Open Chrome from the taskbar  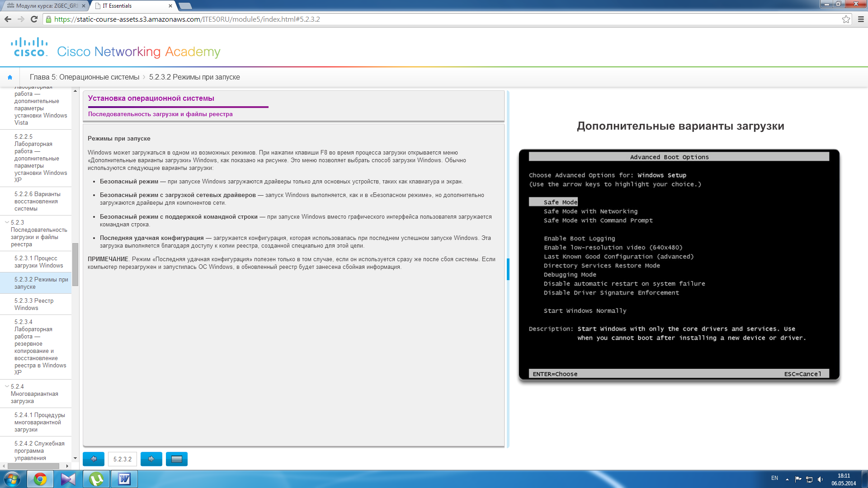40,479
